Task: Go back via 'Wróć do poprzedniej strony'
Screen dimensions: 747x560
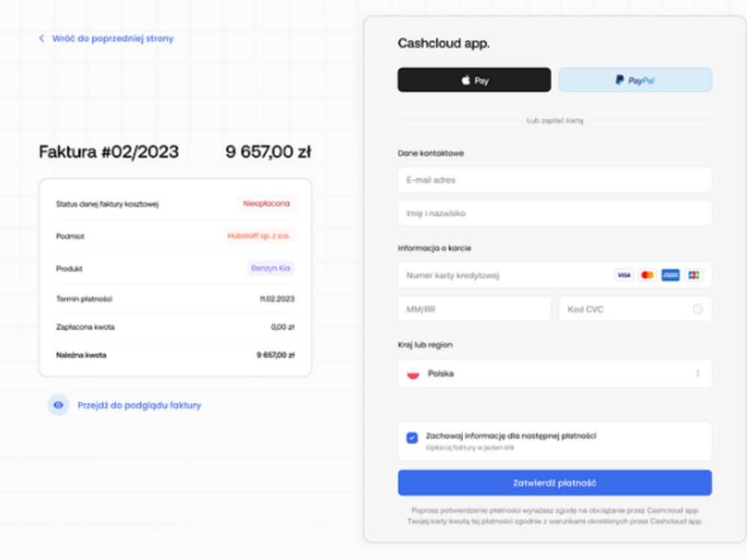Action: [x=113, y=39]
